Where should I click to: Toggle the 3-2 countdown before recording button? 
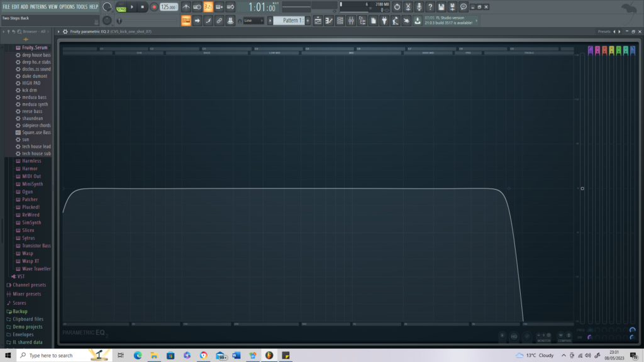pos(208,6)
